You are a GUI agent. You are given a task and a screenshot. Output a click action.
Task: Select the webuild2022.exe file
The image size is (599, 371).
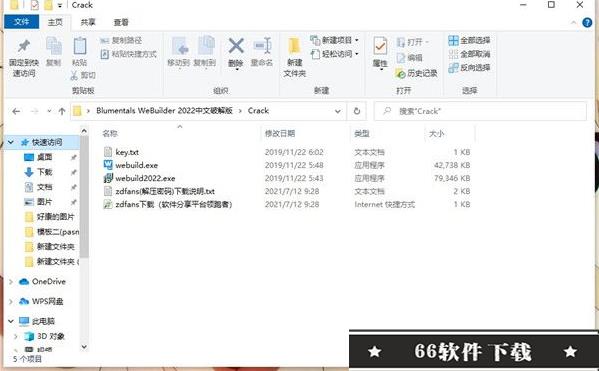tap(145, 178)
